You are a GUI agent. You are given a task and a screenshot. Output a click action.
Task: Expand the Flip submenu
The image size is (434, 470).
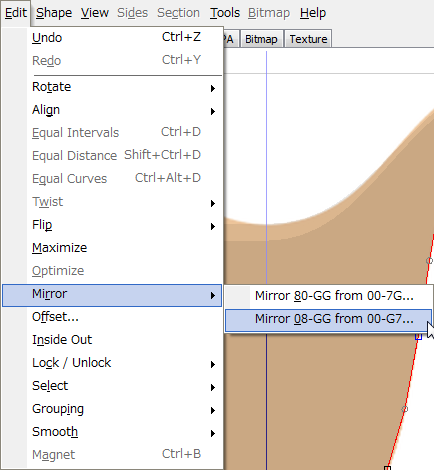112,225
